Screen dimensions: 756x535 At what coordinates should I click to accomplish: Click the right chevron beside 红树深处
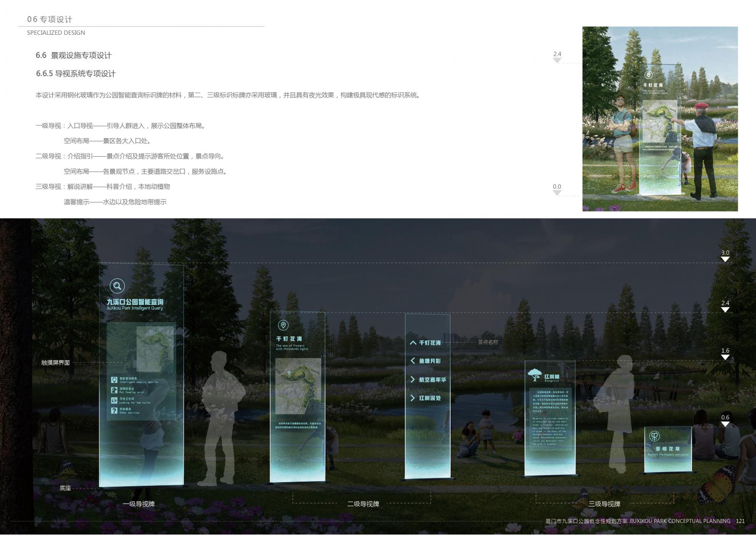[x=413, y=398]
